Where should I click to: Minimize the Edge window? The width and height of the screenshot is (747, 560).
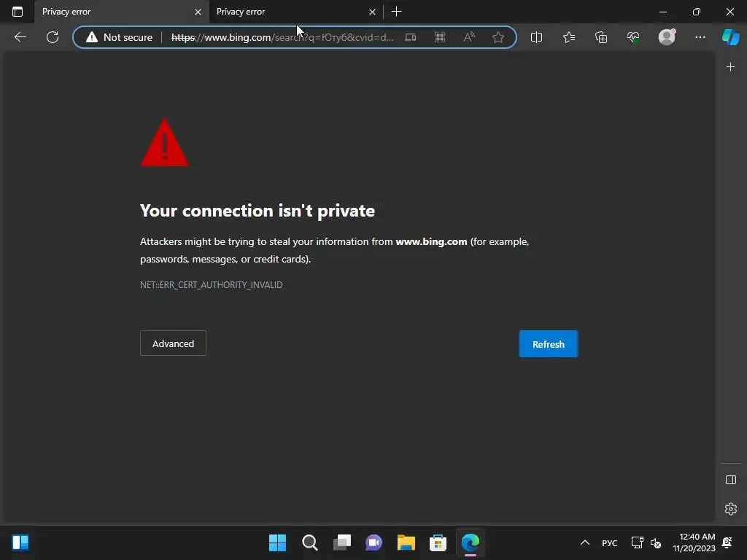[x=662, y=12]
